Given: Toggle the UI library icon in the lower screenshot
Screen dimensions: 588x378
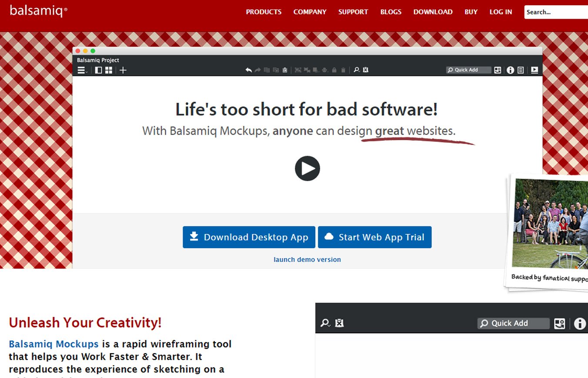Looking at the screenshot, I should coord(559,324).
